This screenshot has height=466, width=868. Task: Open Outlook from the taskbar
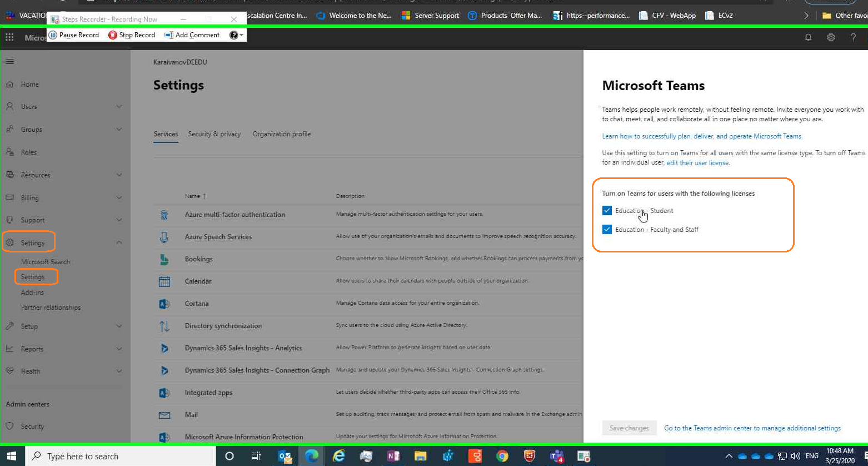point(285,456)
